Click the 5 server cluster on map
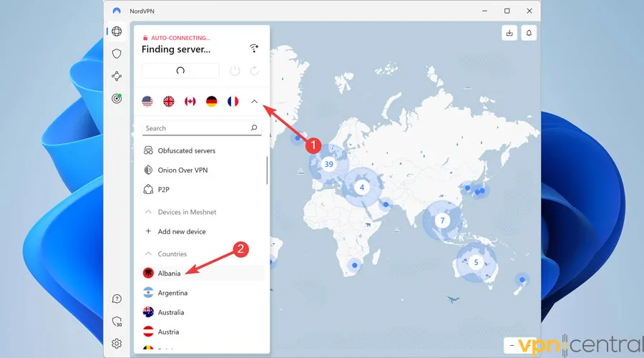 (x=476, y=262)
